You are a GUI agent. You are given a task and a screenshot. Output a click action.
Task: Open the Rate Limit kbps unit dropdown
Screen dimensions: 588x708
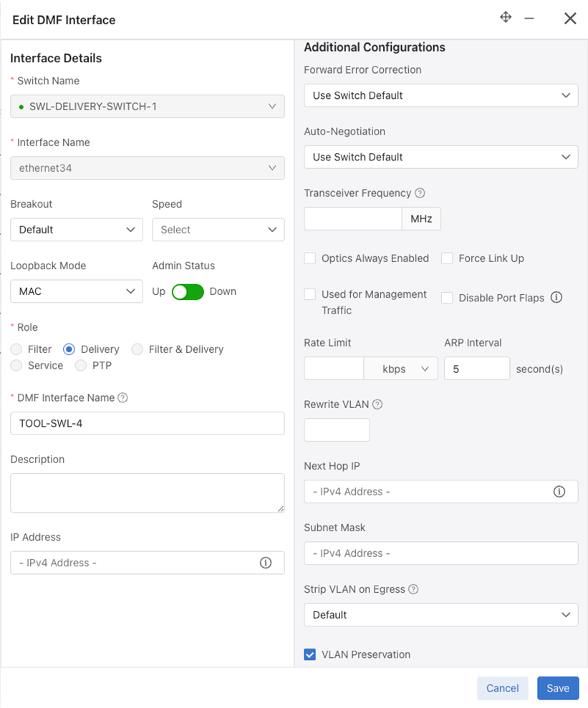(400, 369)
